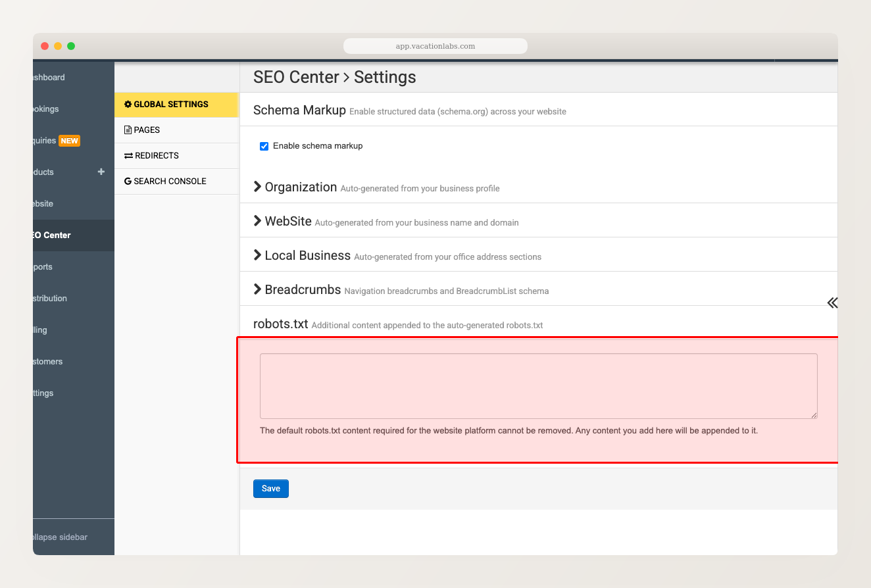Screen dimensions: 871x588
Task: Click the Save button
Action: point(271,489)
